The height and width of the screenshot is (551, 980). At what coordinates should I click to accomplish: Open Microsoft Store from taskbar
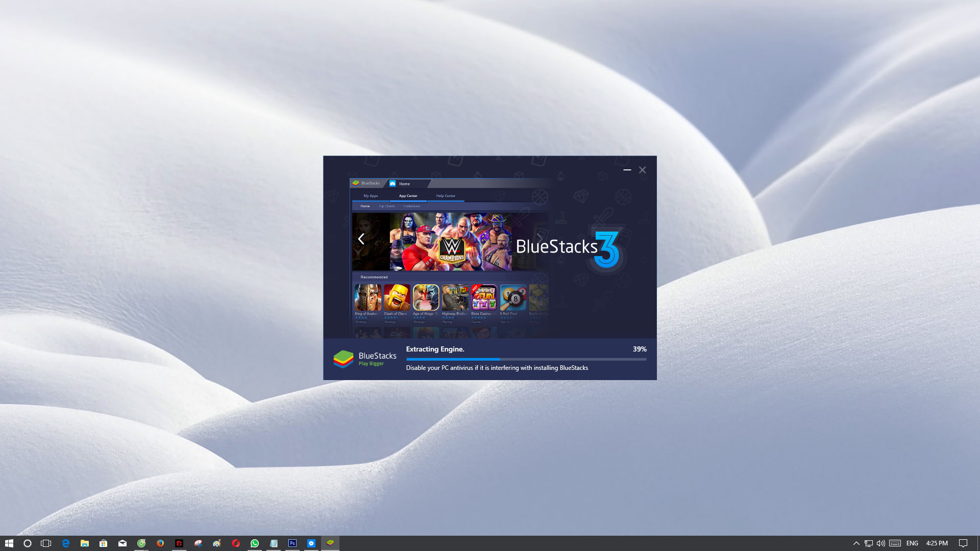coord(103,543)
